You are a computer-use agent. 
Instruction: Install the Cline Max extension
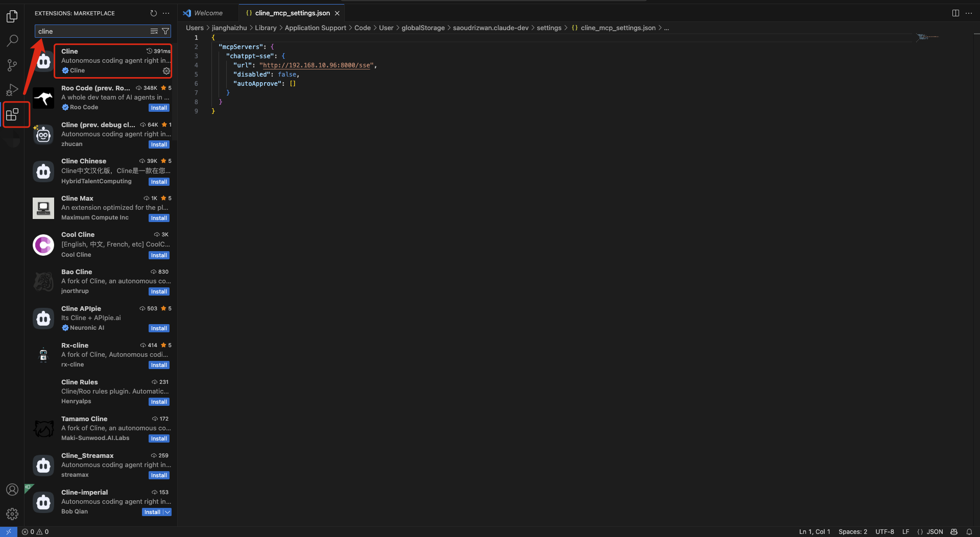[159, 218]
